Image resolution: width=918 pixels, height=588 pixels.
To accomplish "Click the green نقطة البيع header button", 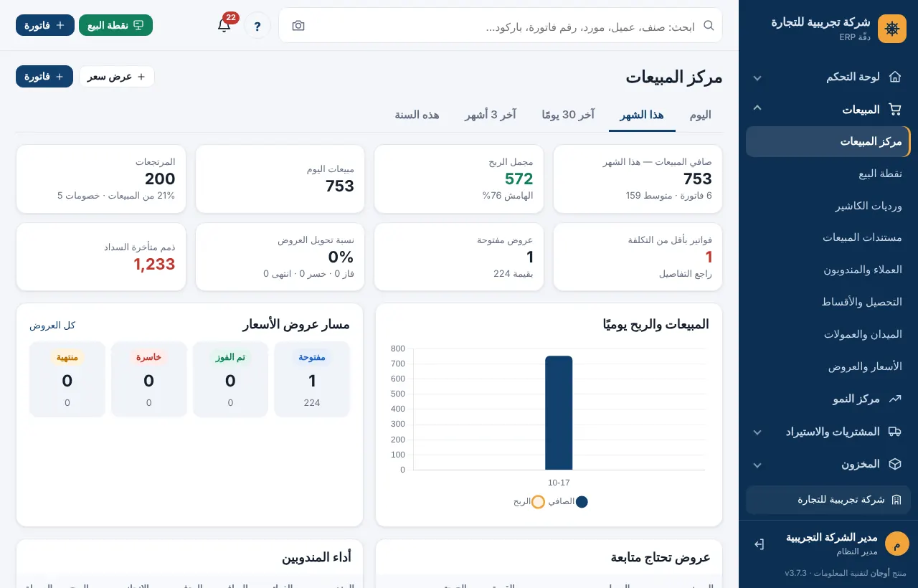I will (115, 25).
